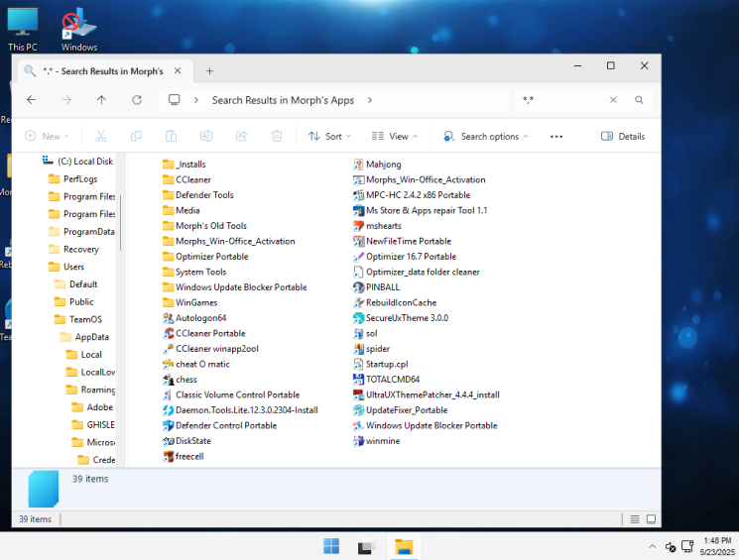Open the WinGames folder
This screenshot has width=739, height=560.
(189, 303)
